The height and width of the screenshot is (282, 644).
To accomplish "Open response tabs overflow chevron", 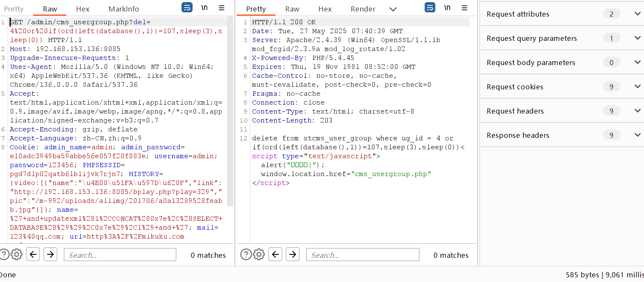I will (393, 9).
